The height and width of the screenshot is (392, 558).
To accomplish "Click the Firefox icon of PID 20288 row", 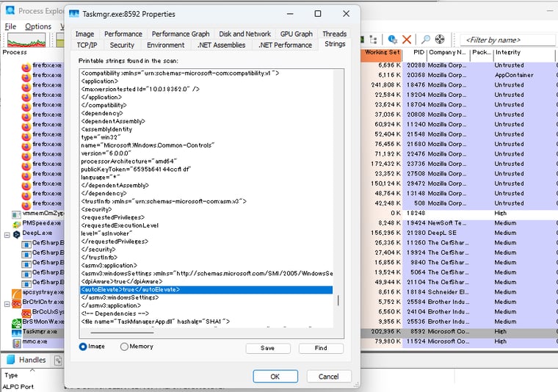I will (x=26, y=67).
